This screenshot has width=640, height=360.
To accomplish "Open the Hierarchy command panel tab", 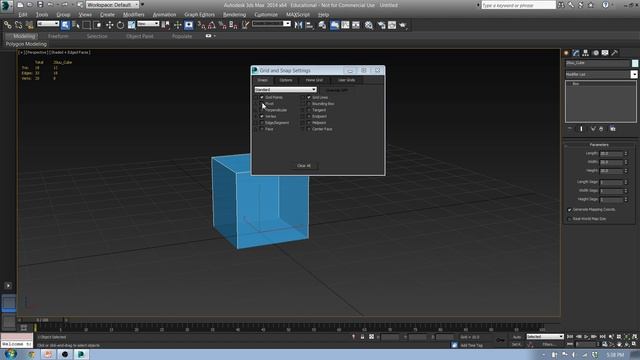I will (586, 53).
